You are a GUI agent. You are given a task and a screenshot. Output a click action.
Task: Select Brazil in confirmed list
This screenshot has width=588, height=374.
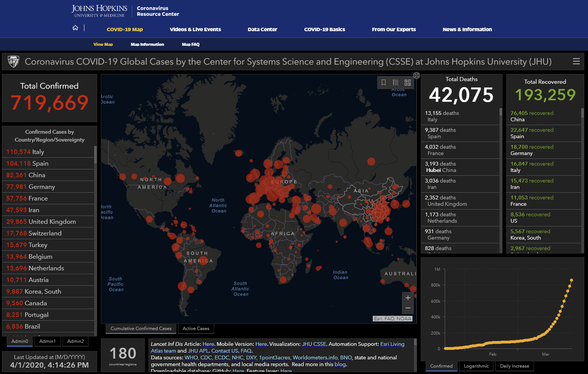click(48, 326)
